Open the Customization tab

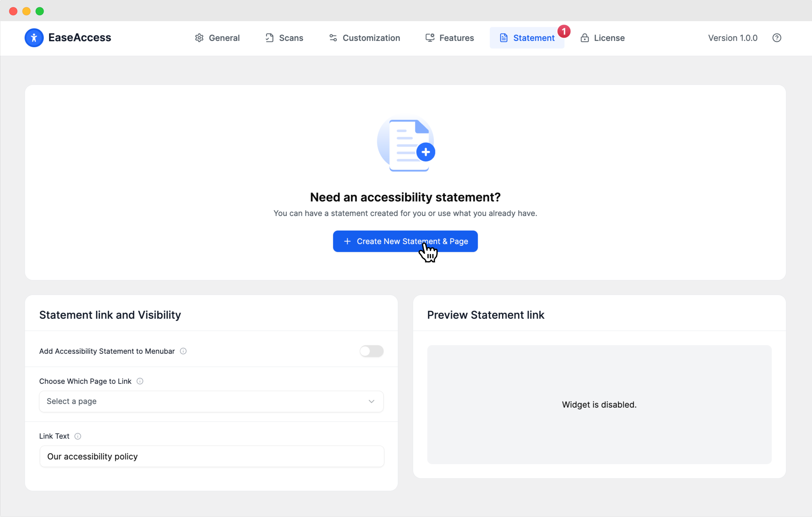point(364,38)
